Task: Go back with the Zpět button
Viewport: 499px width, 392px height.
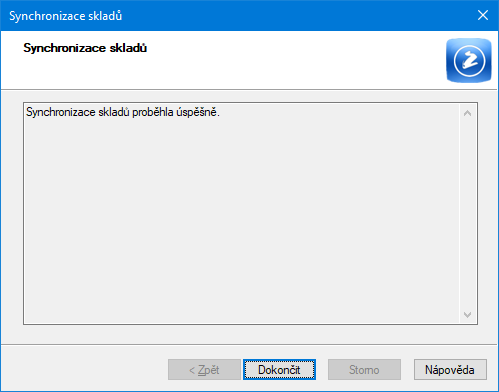Action: pyautogui.click(x=204, y=369)
